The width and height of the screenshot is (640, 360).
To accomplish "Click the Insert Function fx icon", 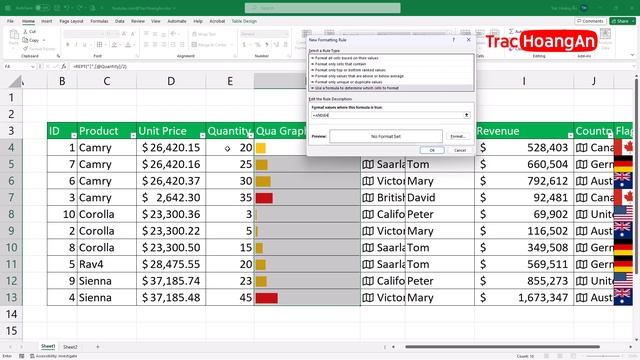I will coord(64,66).
